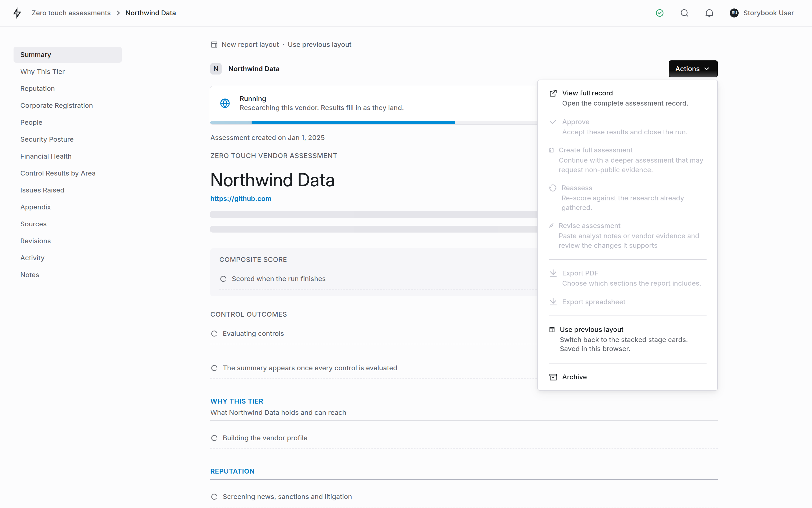Viewport: 812px width, 508px height.
Task: Jump to WHY THIS TIER section heading
Action: click(237, 401)
